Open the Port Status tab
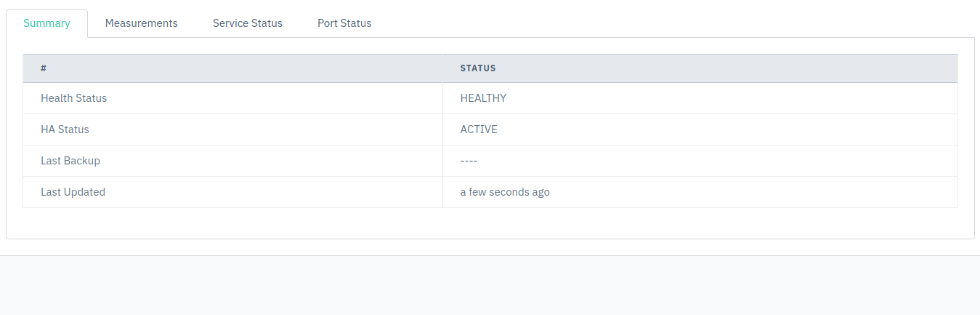The height and width of the screenshot is (315, 980). [x=344, y=23]
